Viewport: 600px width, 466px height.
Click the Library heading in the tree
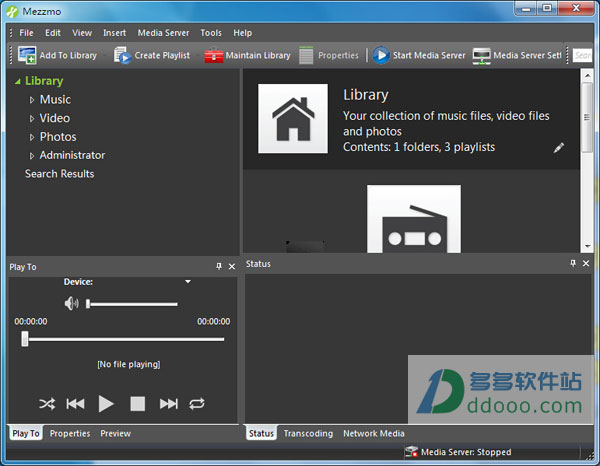pos(44,81)
